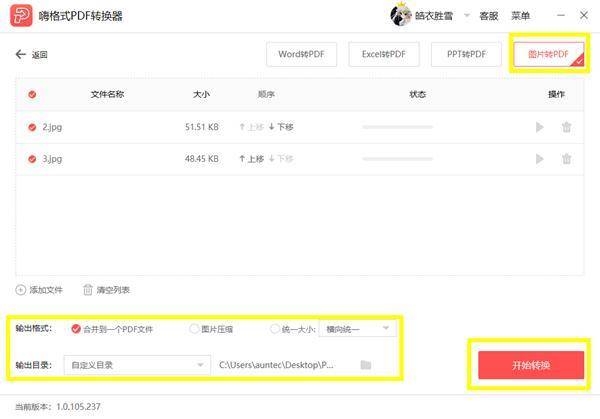This screenshot has width=600, height=419.
Task: Uncheck the 2.jpg file checkbox
Action: point(32,127)
